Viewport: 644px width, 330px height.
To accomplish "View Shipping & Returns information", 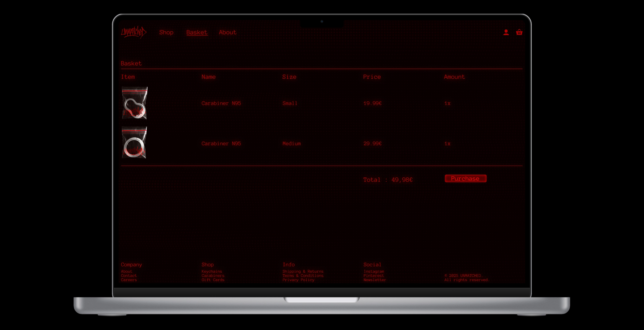I will pyautogui.click(x=303, y=271).
